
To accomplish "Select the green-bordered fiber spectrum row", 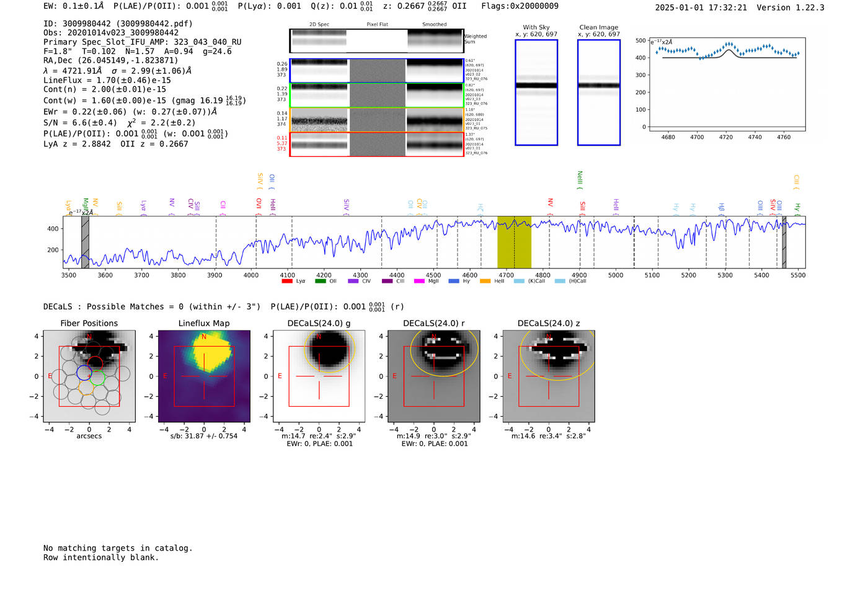I will point(376,96).
